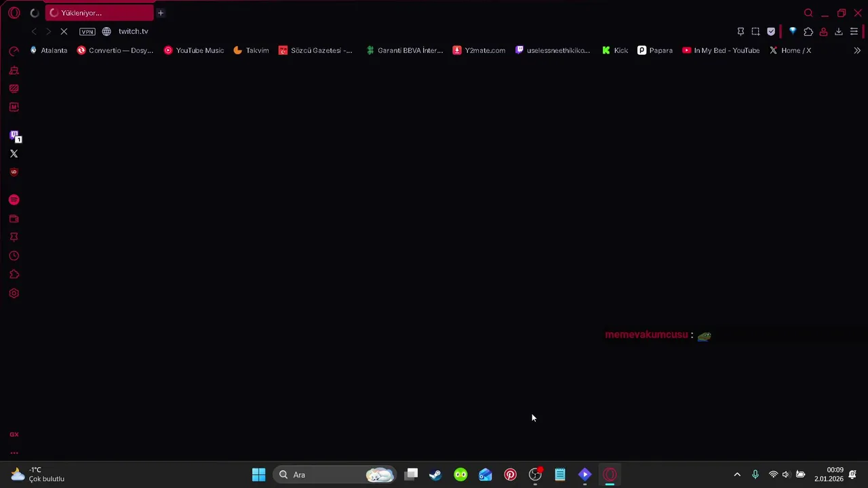Open Task View in taskbar
868x488 pixels.
coord(412,474)
